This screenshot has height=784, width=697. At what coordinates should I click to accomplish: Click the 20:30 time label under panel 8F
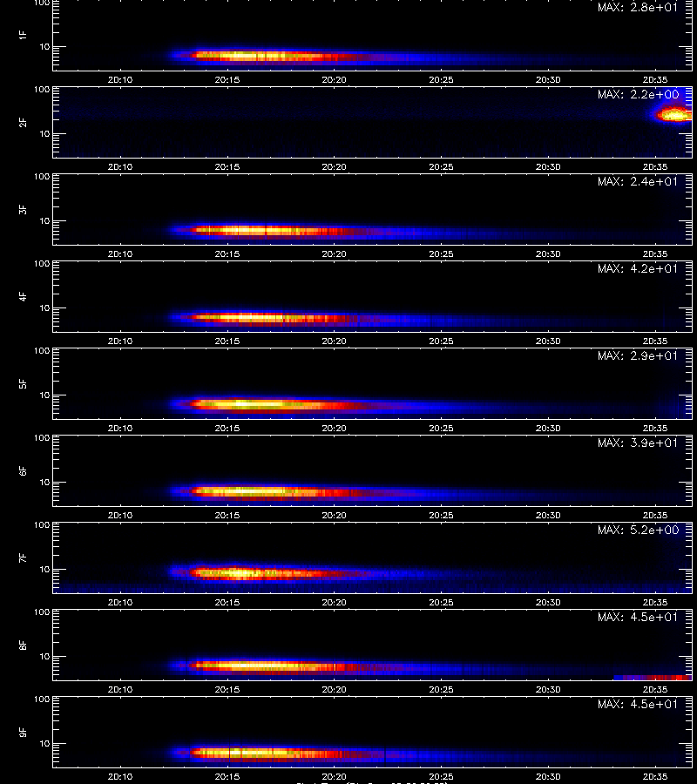pos(548,689)
